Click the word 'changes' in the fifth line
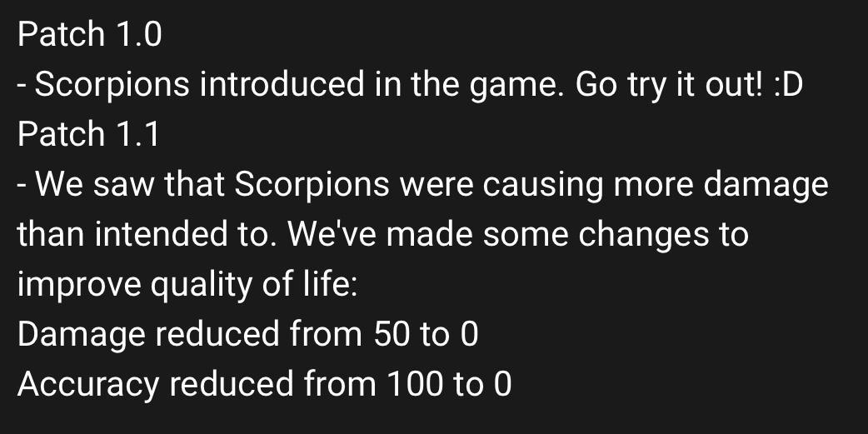The height and width of the screenshot is (434, 868). point(643,235)
